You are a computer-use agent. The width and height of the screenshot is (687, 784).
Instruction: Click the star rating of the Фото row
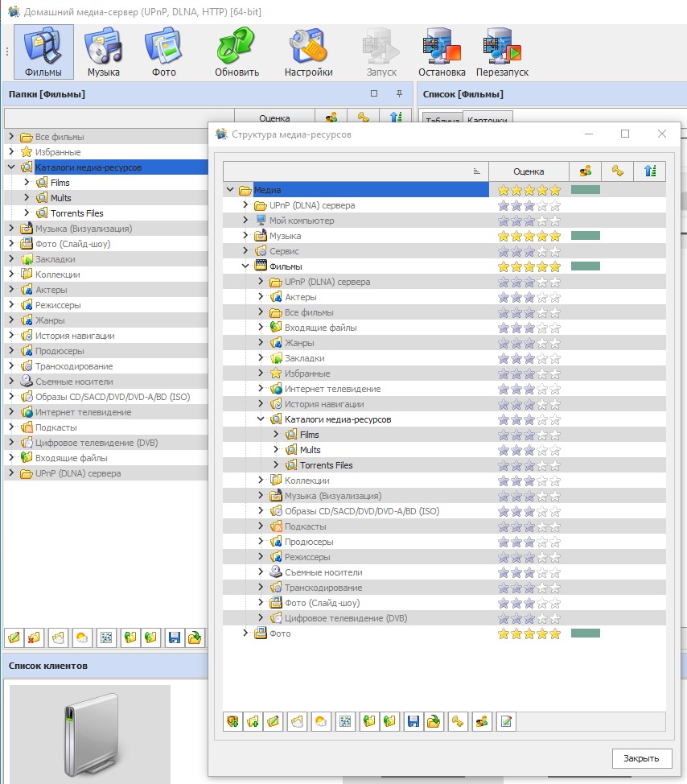(x=529, y=633)
